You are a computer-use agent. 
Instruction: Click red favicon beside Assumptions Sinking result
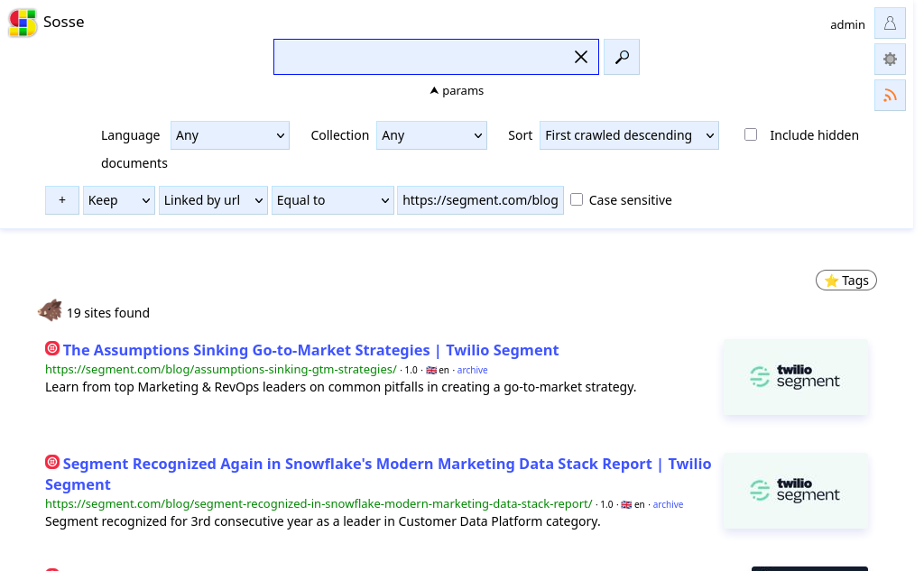pyautogui.click(x=52, y=348)
